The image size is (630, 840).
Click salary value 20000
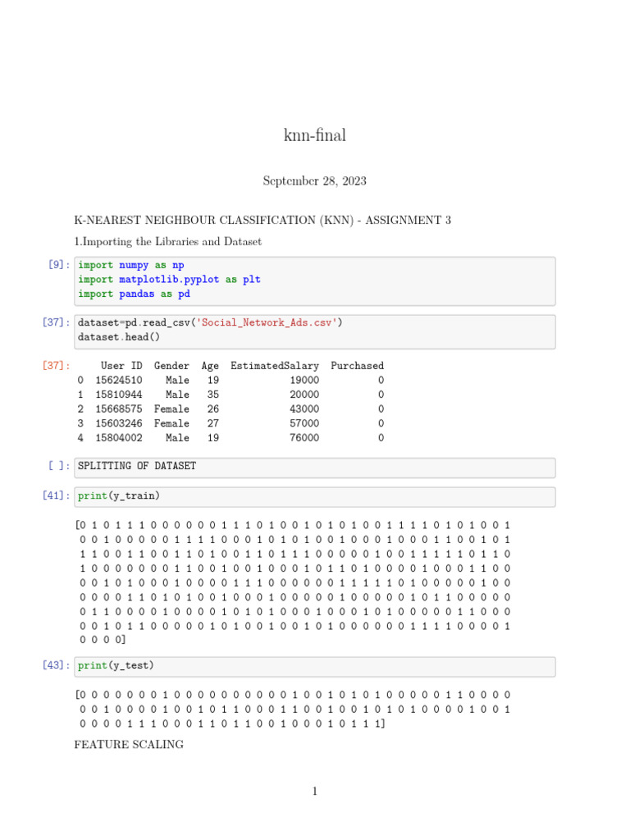304,395
